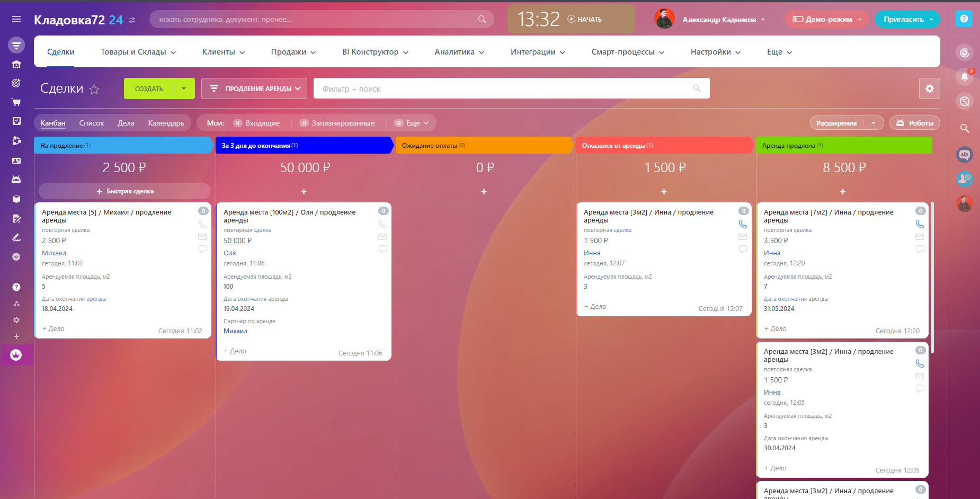This screenshot has height=499, width=980.
Task: Click the Аренда продлена column scrollbar
Action: (933, 278)
